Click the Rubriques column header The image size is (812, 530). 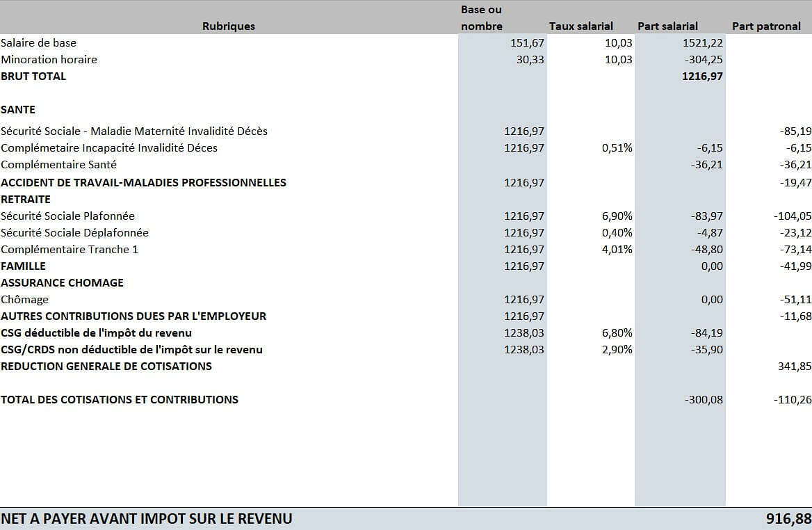[x=228, y=26]
